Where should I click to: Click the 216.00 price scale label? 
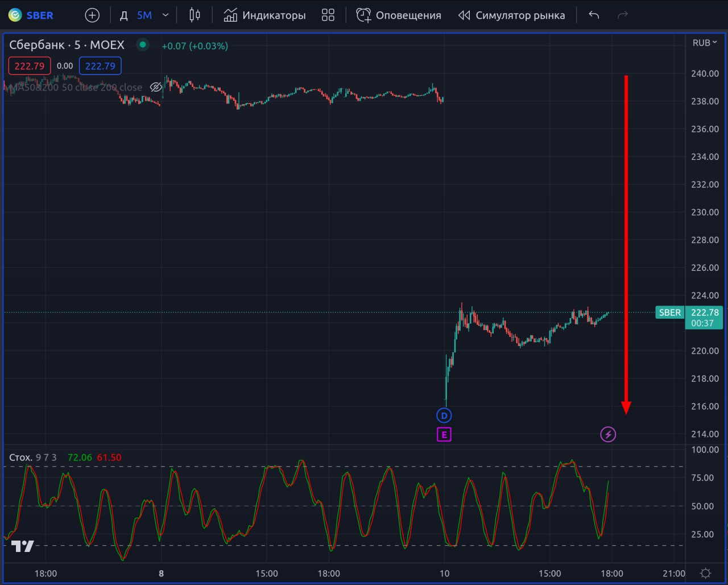point(705,406)
